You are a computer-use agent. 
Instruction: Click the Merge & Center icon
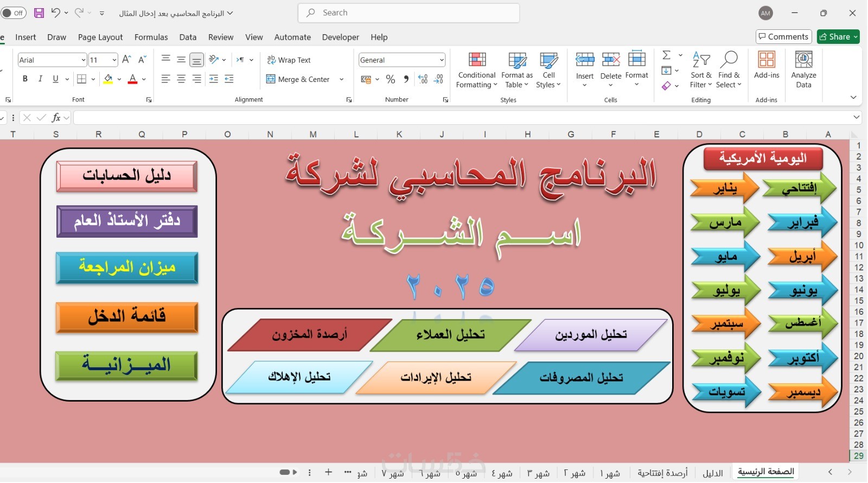271,79
